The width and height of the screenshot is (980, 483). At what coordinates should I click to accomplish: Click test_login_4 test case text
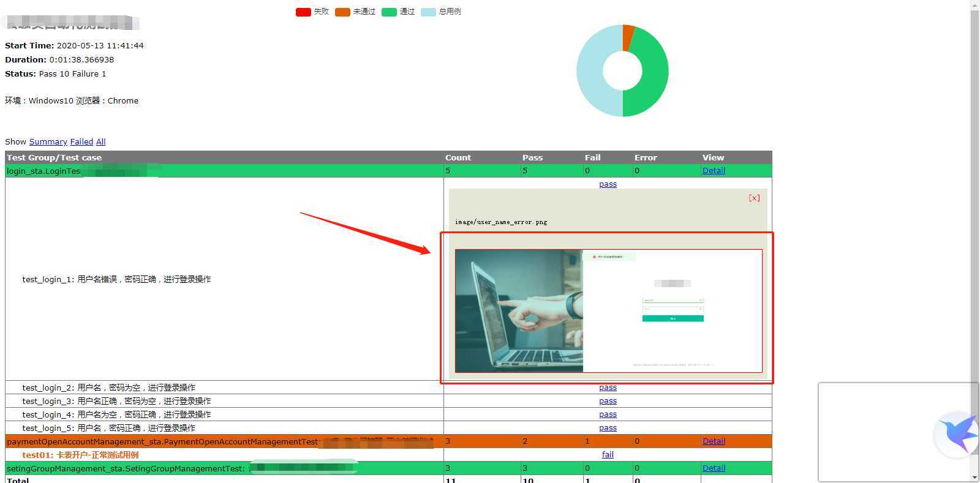pyautogui.click(x=116, y=414)
